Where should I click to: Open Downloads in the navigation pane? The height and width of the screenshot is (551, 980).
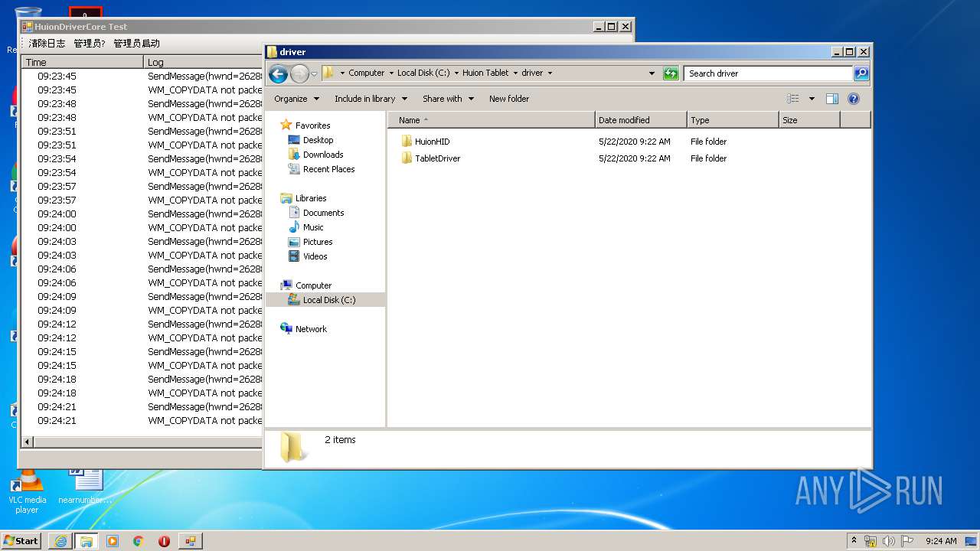pyautogui.click(x=323, y=155)
